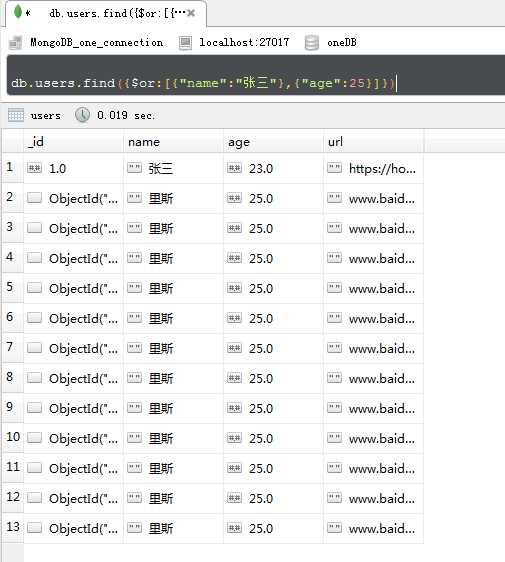Click number icon in row 7 age

pos(234,348)
